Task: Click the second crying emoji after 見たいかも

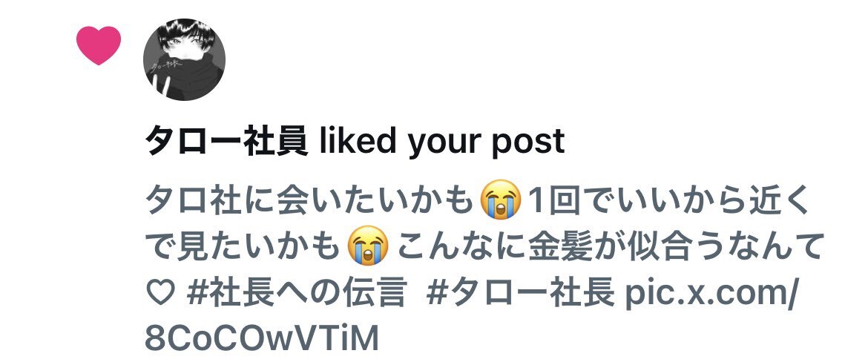Action: 368,247
